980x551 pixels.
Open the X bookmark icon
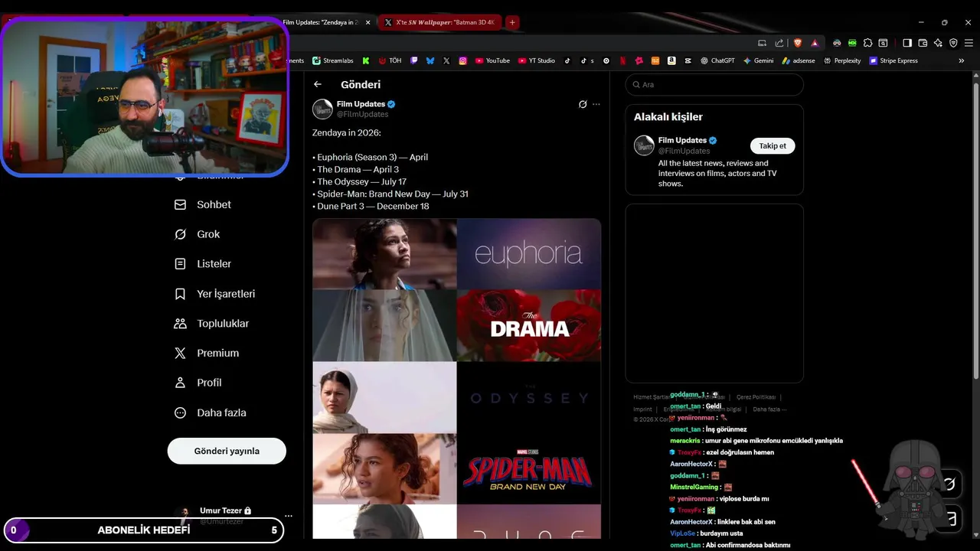(446, 60)
